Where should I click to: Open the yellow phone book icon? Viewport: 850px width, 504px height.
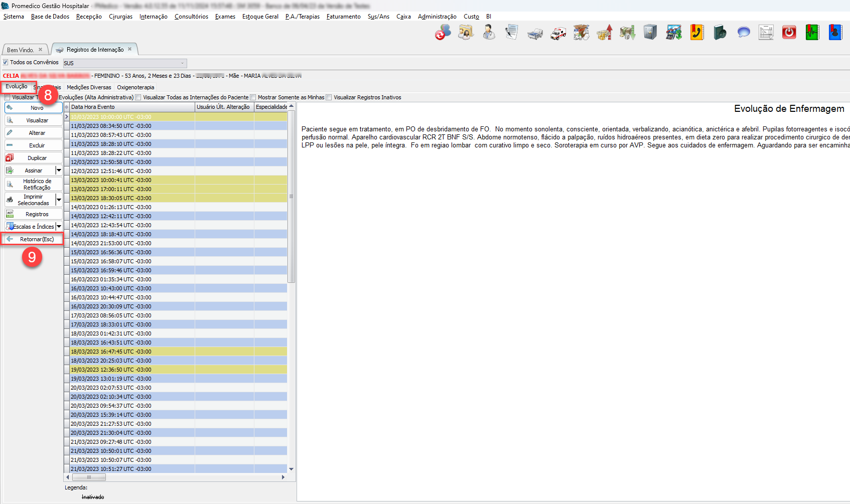(x=696, y=33)
